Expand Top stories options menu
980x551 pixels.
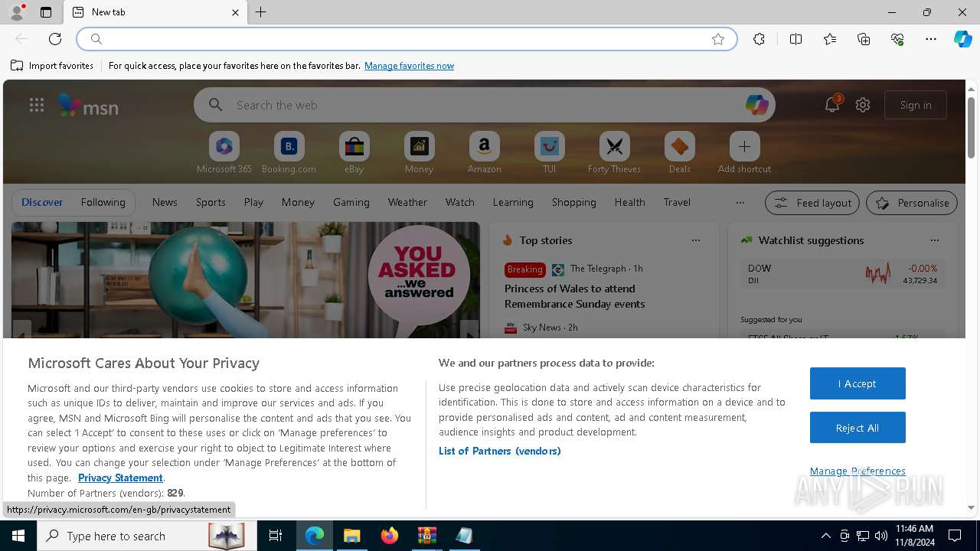pyautogui.click(x=696, y=240)
